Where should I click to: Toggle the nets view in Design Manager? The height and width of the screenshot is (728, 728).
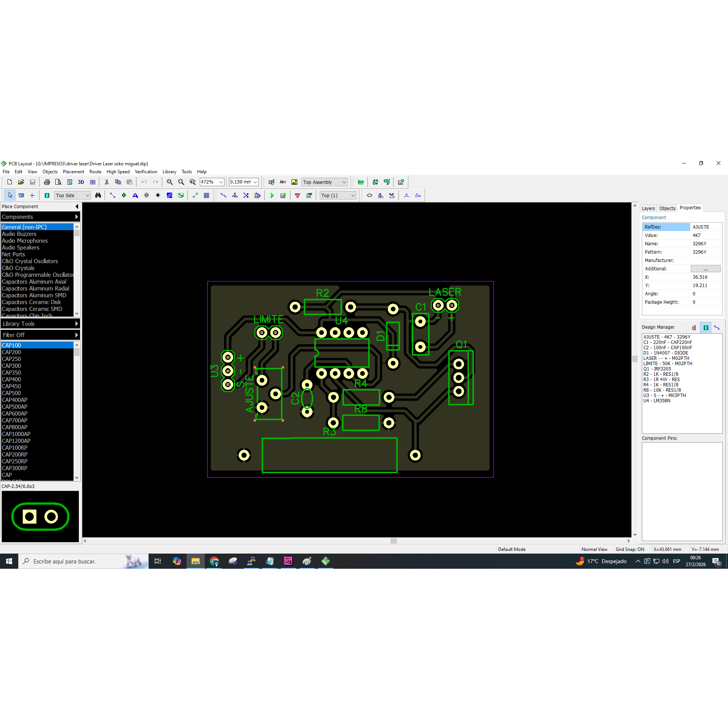(717, 327)
